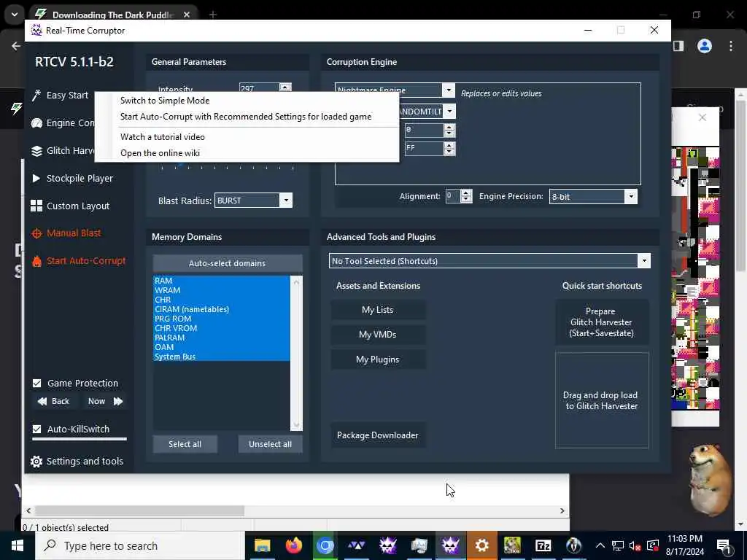Click the Unselect all button

[x=270, y=444]
